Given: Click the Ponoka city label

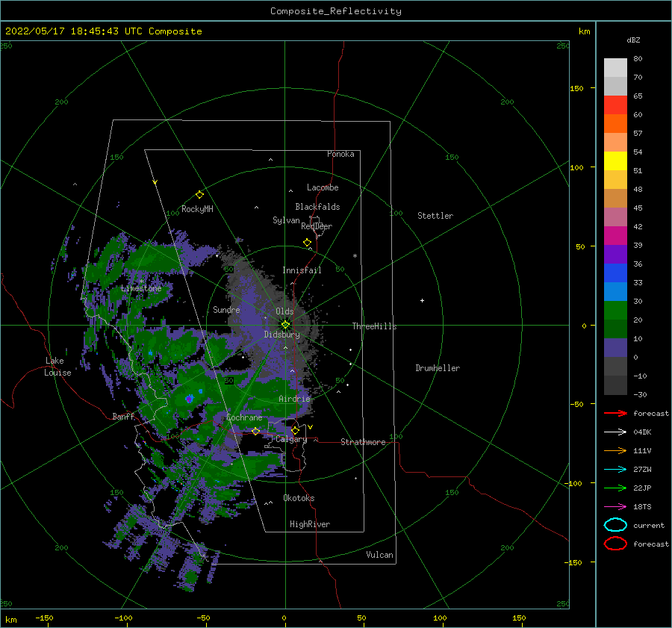Looking at the screenshot, I should pos(340,154).
